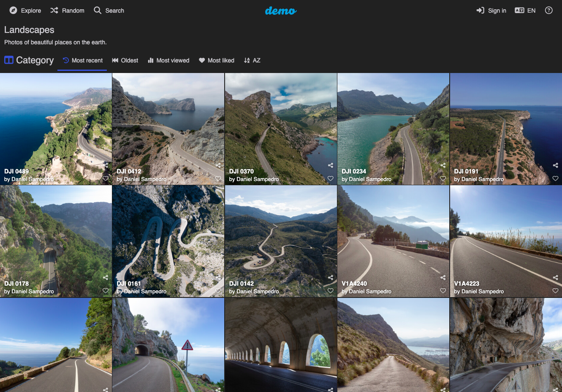Screen dimensions: 562x392
Task: Open the help question-mark icon
Action: pyautogui.click(x=548, y=11)
